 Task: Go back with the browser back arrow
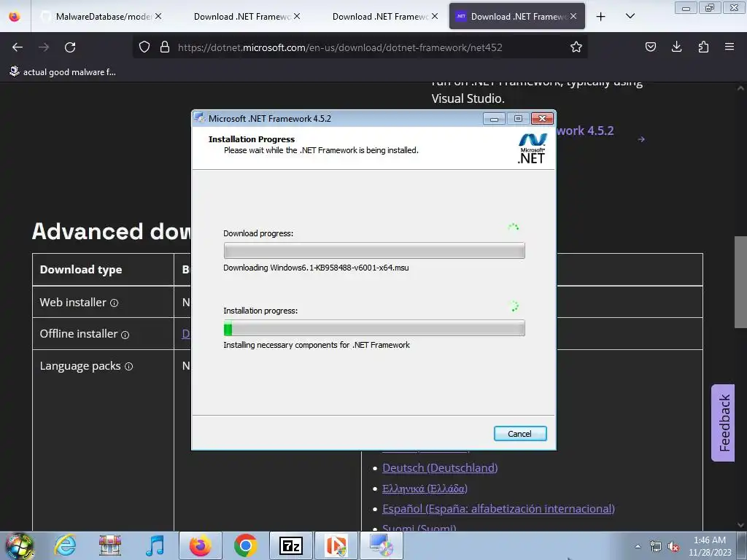click(18, 47)
